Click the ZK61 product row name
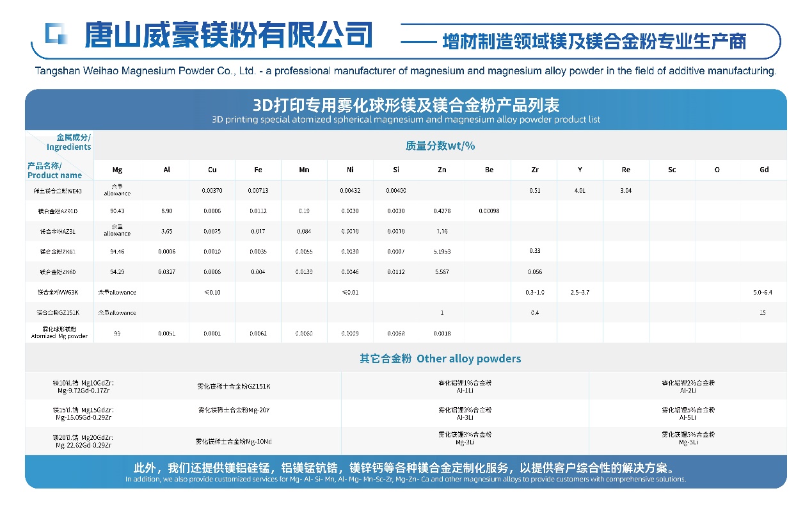This screenshot has width=812, height=509. [x=58, y=252]
